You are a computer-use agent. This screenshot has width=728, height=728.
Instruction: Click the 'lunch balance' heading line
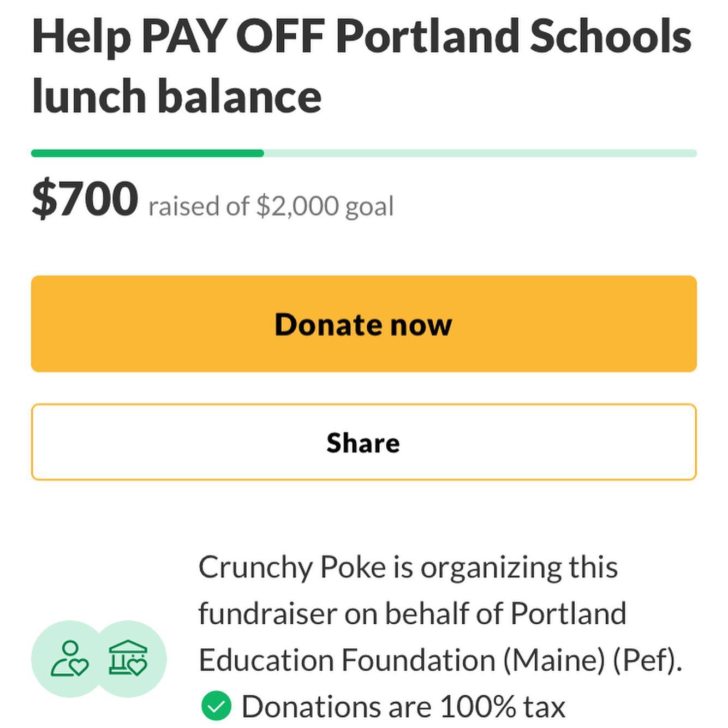(177, 96)
